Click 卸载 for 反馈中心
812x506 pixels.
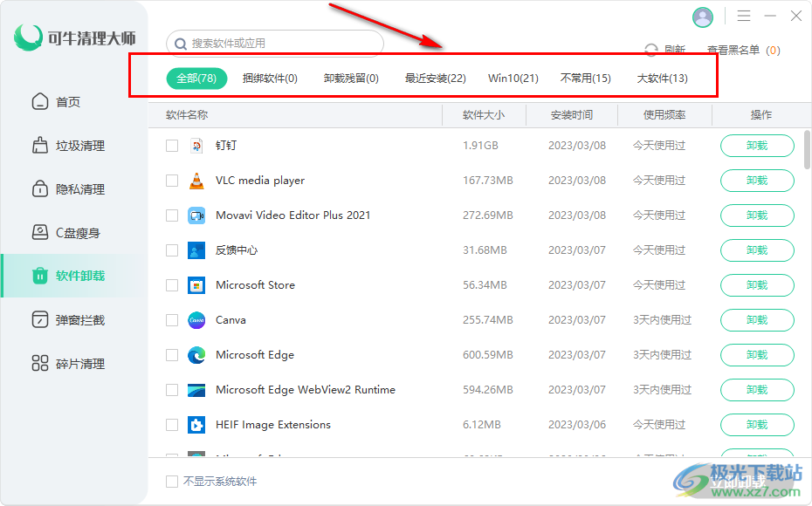[x=757, y=250]
